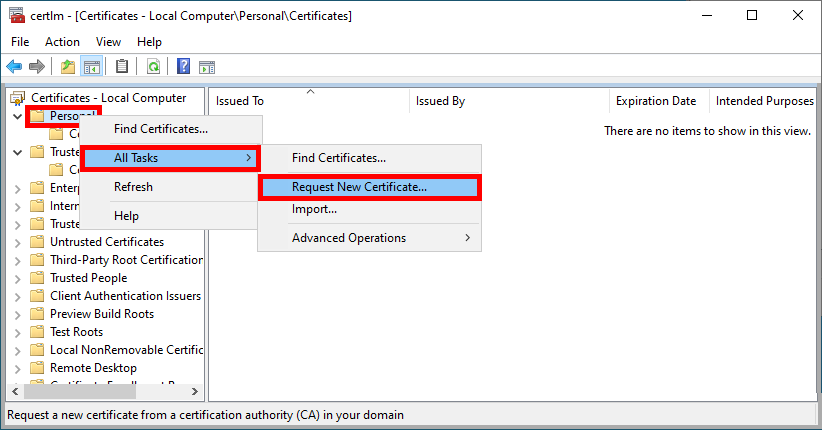The image size is (822, 430).
Task: Collapse the Personal folder node
Action: coord(18,116)
